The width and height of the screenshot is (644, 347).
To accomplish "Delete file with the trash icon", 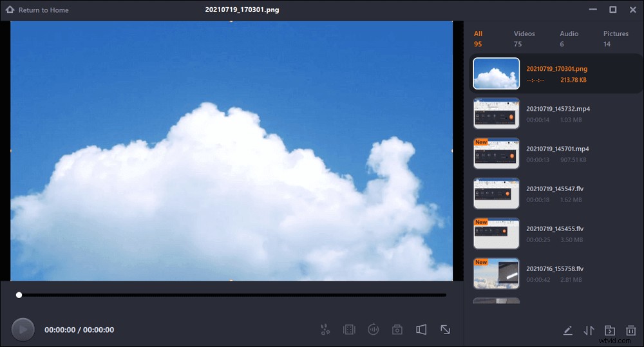I will (x=630, y=330).
